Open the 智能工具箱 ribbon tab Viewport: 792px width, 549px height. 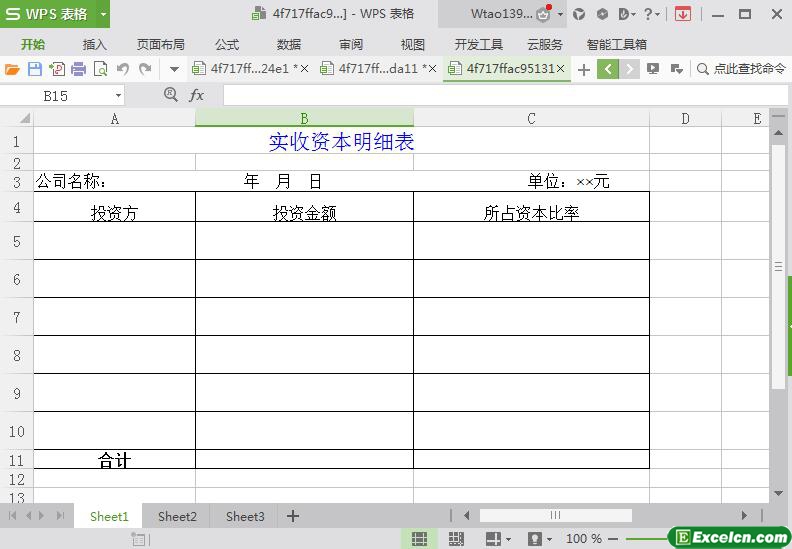point(617,44)
